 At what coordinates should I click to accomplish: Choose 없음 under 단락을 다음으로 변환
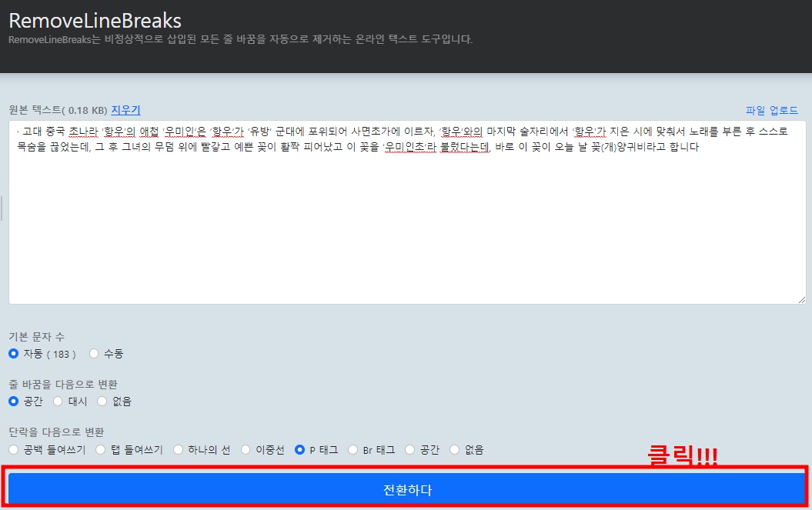pos(454,449)
